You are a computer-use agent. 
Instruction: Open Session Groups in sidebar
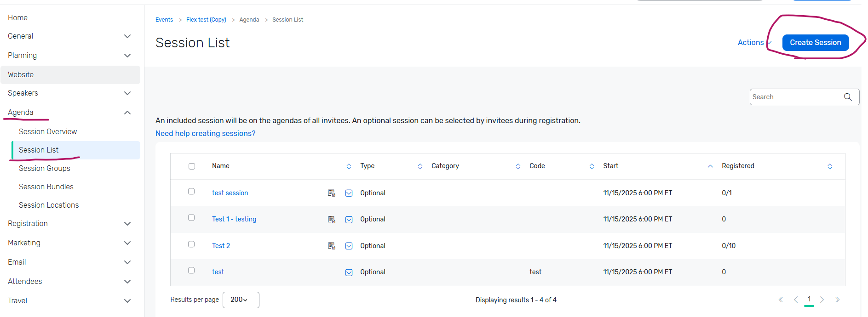pos(45,168)
